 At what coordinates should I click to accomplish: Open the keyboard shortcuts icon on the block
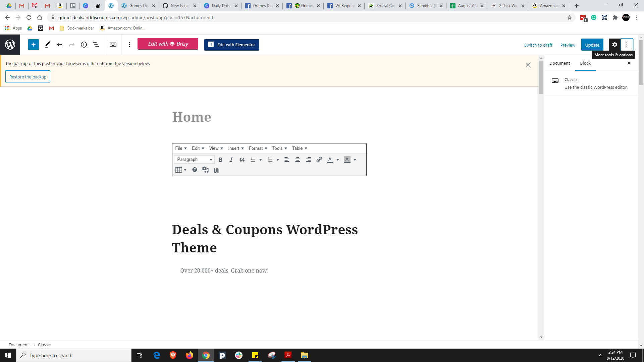[113, 45]
